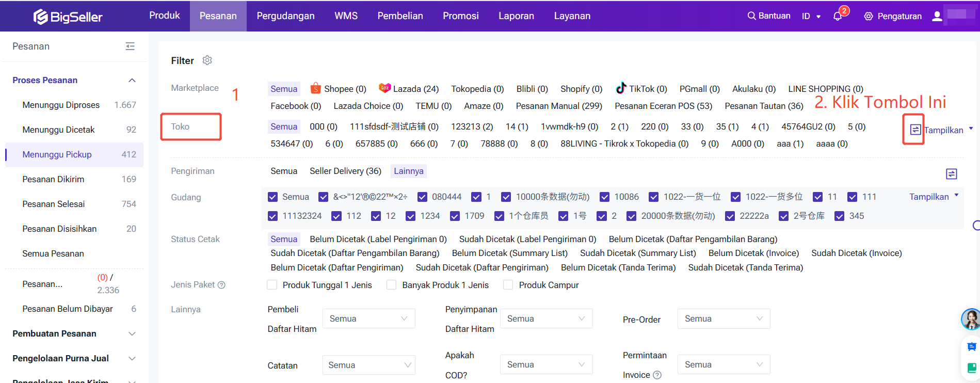Screen dimensions: 980x383
Task: Tick the Produk Campur checkbox
Action: [x=508, y=285]
